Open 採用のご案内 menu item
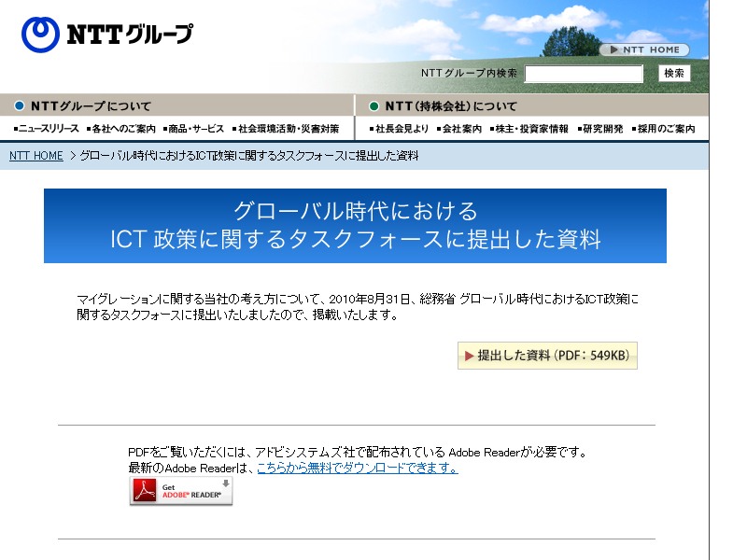This screenshot has width=747, height=560. 664,129
